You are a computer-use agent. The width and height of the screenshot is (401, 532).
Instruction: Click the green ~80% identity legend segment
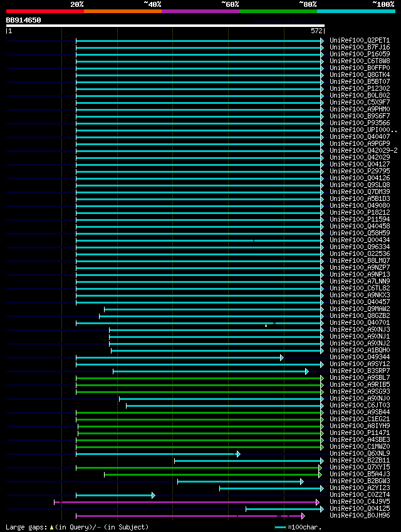click(x=278, y=11)
